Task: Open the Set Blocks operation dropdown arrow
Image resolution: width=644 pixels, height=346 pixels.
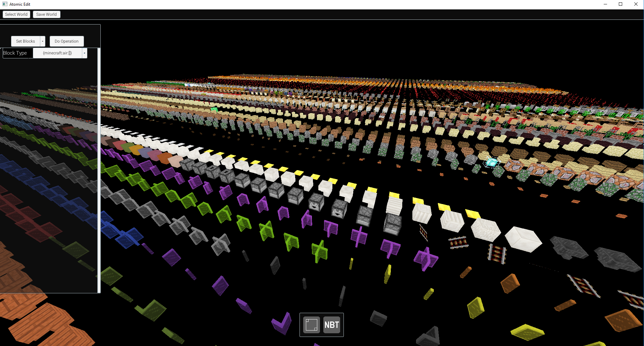Action: tap(43, 41)
